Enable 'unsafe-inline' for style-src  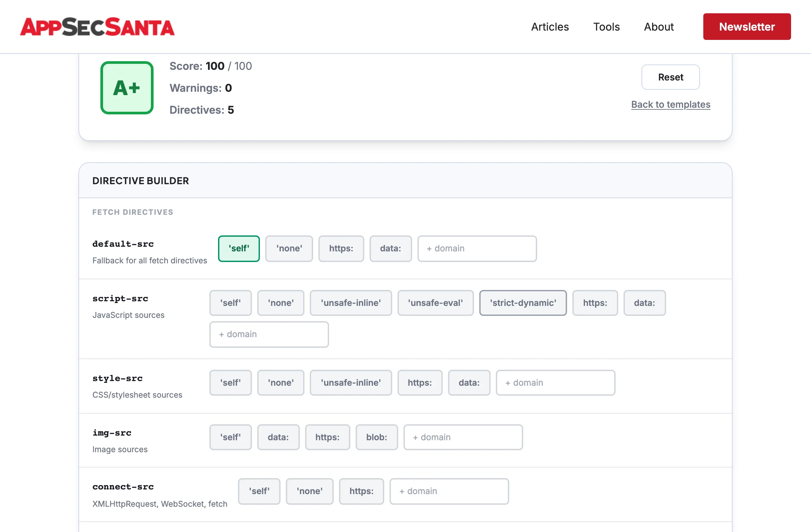[351, 382]
